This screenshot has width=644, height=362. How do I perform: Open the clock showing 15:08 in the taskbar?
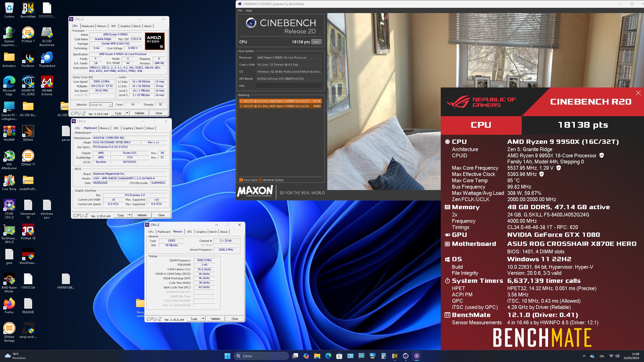click(x=631, y=356)
